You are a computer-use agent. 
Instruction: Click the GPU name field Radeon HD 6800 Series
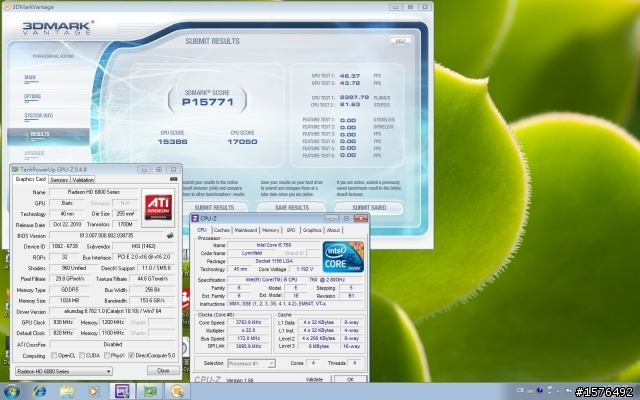(x=93, y=192)
